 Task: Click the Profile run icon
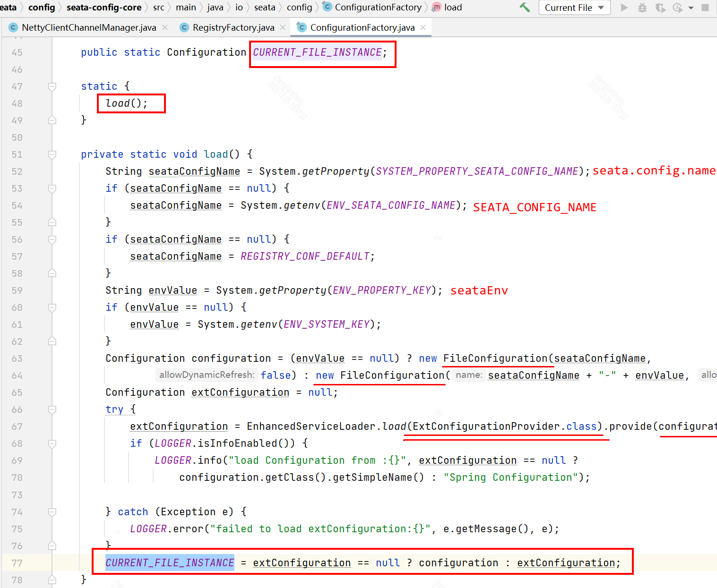coord(678,8)
